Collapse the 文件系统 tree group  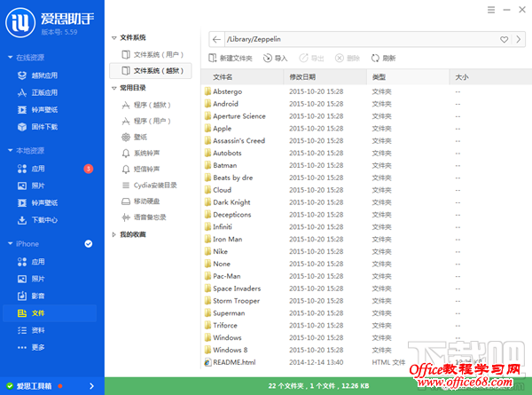point(114,37)
